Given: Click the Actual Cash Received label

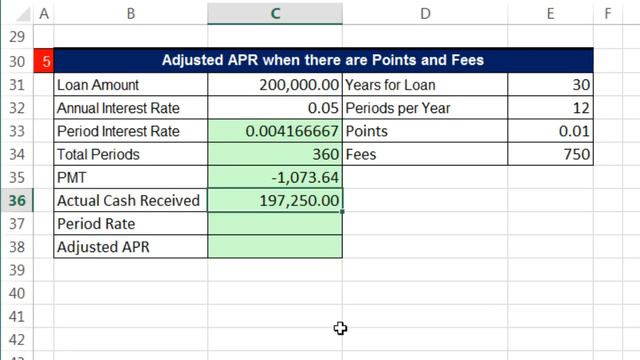Looking at the screenshot, I should (131, 200).
